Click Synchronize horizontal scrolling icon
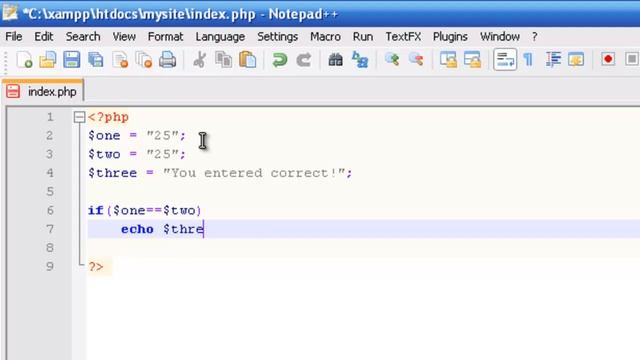Image resolution: width=640 pixels, height=360 pixels. pos(472,60)
